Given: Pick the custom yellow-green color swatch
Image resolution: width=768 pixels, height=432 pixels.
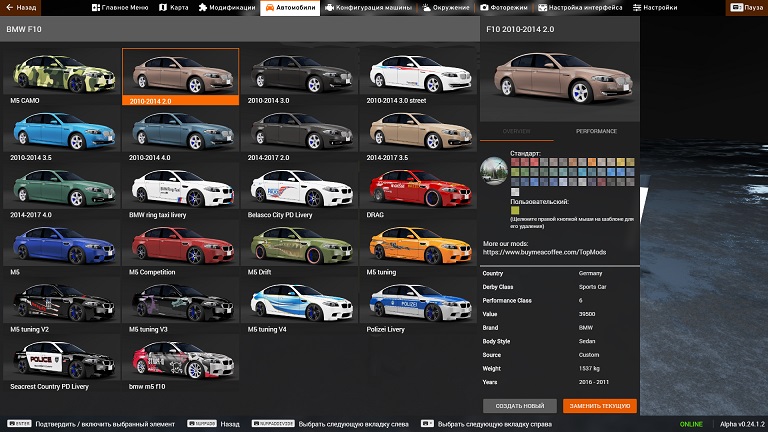Looking at the screenshot, I should coord(516,210).
